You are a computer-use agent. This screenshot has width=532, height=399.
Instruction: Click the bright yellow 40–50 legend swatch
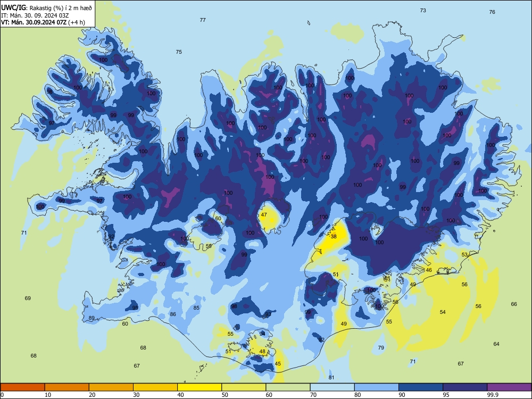pyautogui.click(x=199, y=387)
